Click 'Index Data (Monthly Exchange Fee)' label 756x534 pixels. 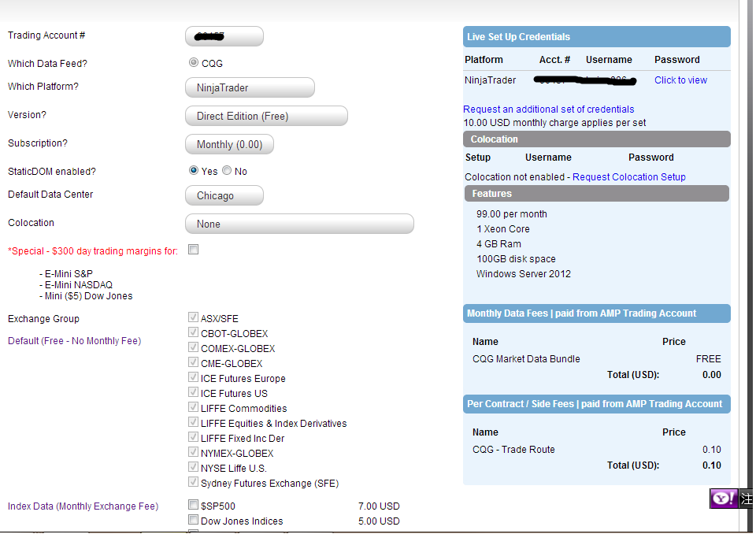coord(83,506)
